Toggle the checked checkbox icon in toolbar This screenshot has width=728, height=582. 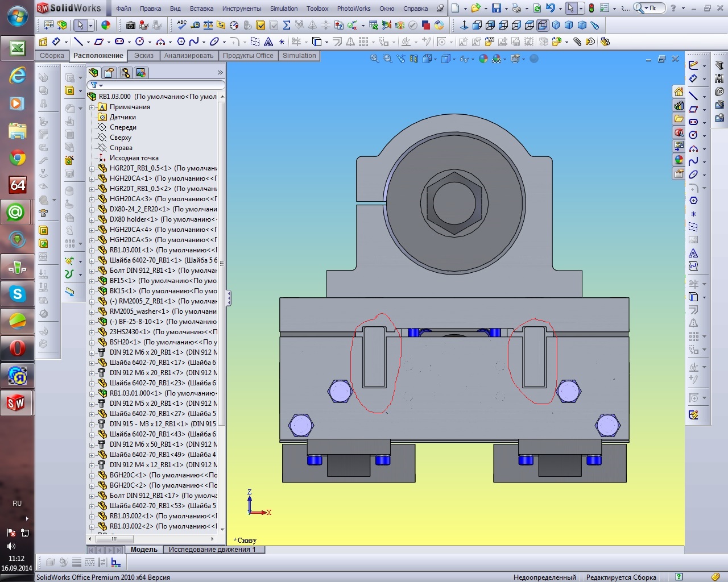click(260, 25)
